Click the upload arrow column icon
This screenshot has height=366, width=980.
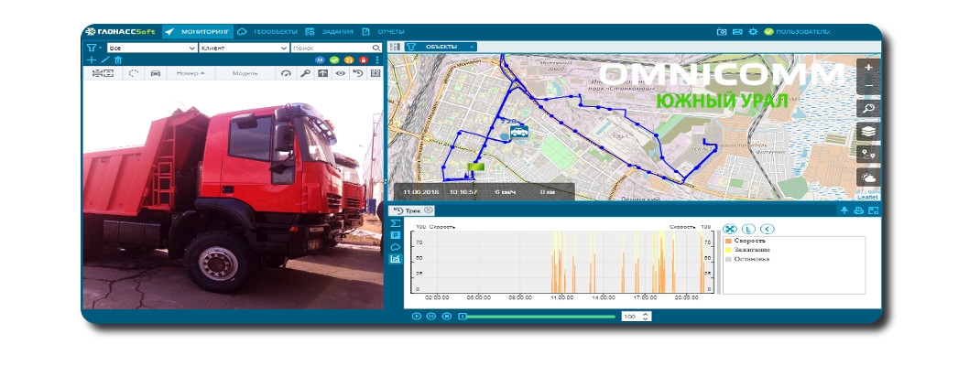click(322, 73)
